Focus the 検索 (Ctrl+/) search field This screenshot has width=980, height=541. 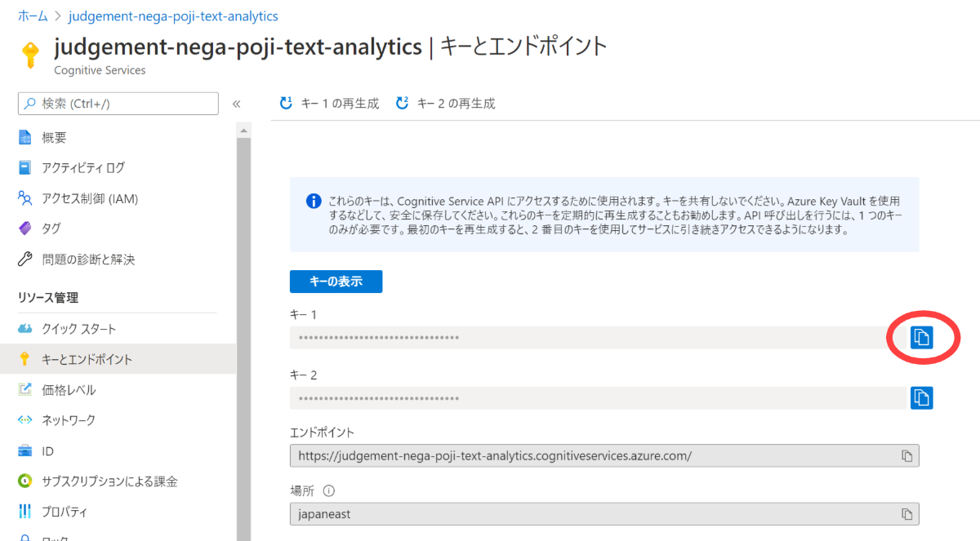(118, 104)
